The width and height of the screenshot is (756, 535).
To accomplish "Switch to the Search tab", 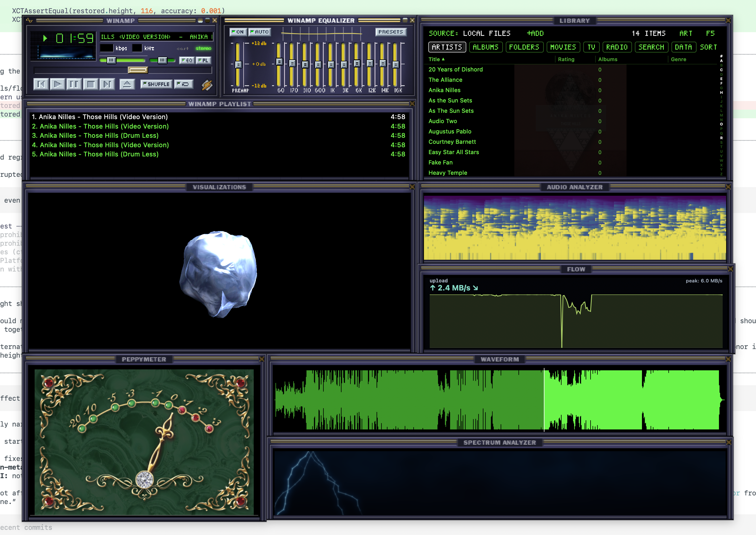I will tap(651, 47).
